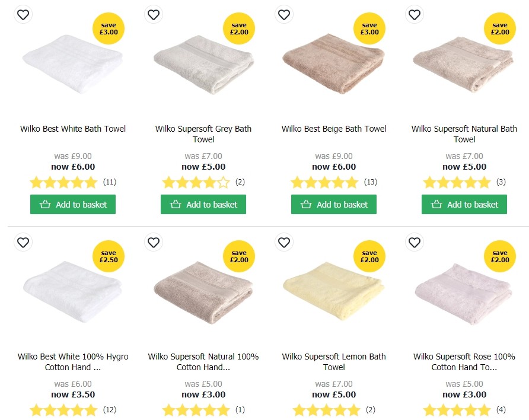This screenshot has height=420, width=529.
Task: Click the Supersoft Natural Hand Towel image
Action: 203,291
